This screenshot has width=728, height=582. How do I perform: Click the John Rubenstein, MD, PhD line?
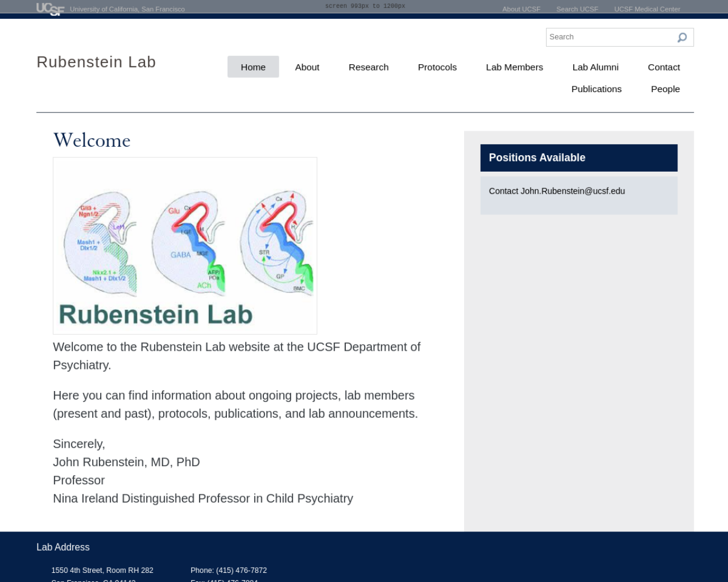(x=126, y=462)
